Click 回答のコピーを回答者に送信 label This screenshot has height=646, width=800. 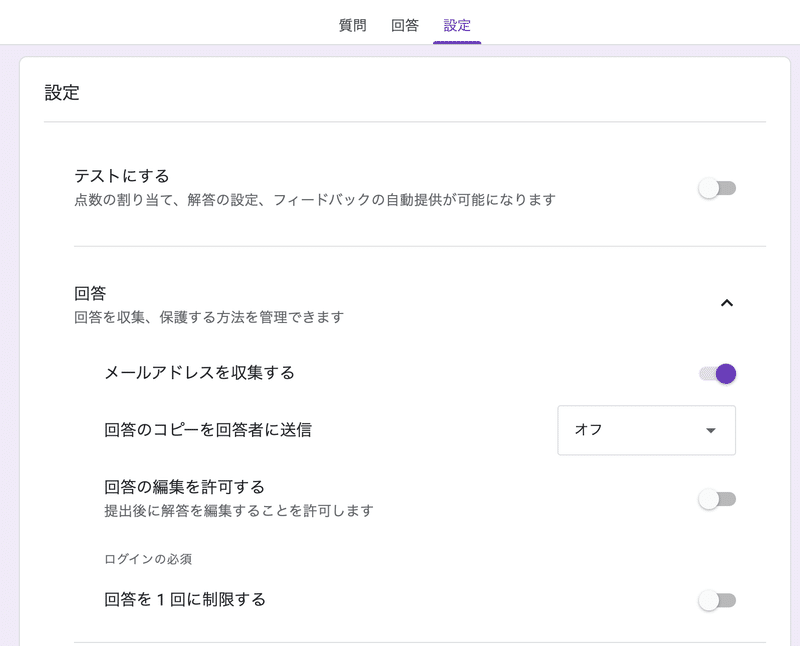click(x=208, y=430)
